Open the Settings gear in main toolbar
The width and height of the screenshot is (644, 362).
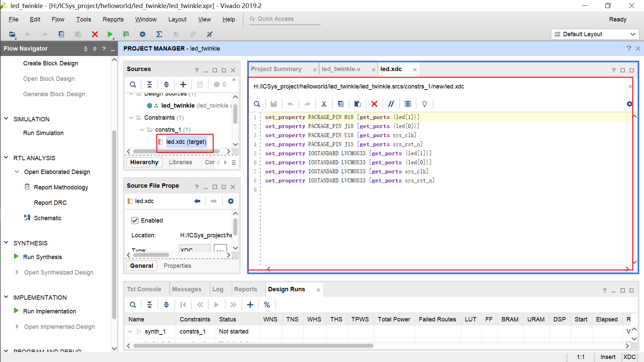[143, 34]
